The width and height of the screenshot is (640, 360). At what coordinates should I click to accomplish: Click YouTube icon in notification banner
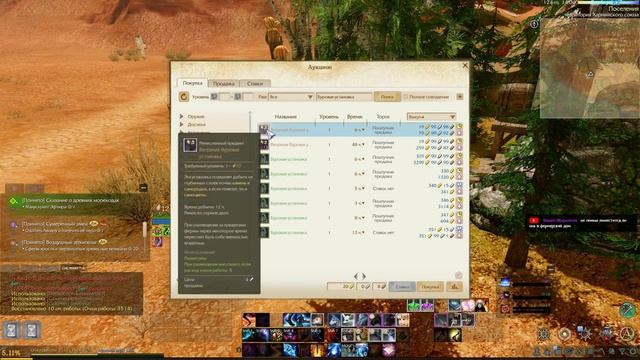(x=533, y=220)
